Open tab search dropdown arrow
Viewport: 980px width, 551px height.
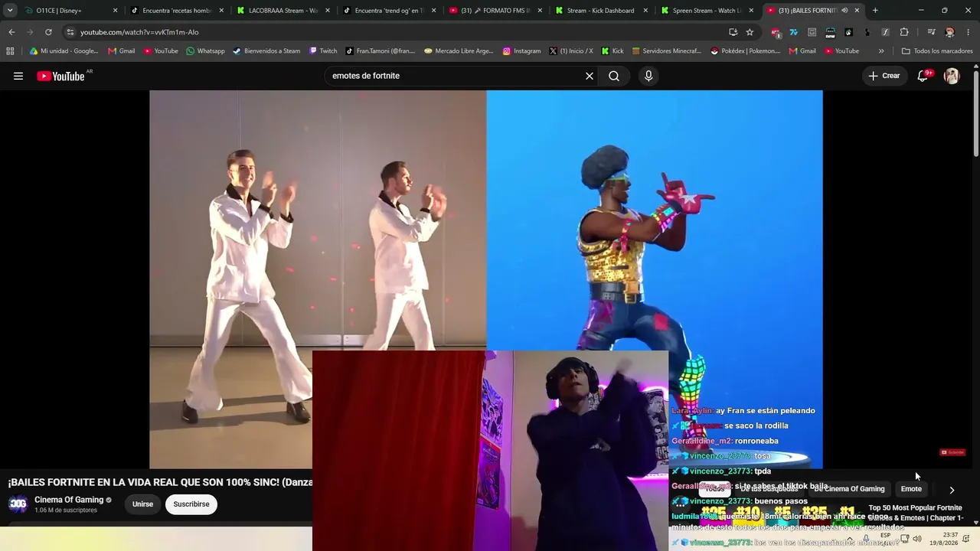coord(10,11)
